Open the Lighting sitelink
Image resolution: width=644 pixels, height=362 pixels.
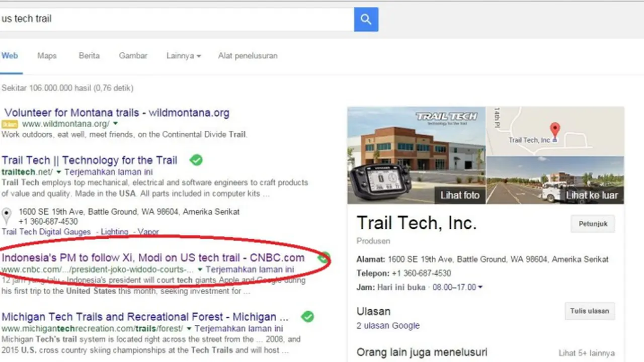coord(114,232)
